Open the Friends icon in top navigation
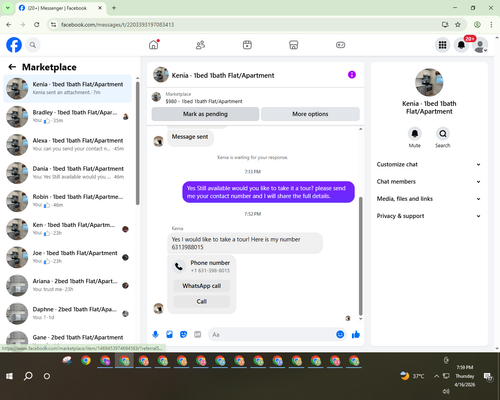Screen dimensions: 500x400 pyautogui.click(x=200, y=45)
